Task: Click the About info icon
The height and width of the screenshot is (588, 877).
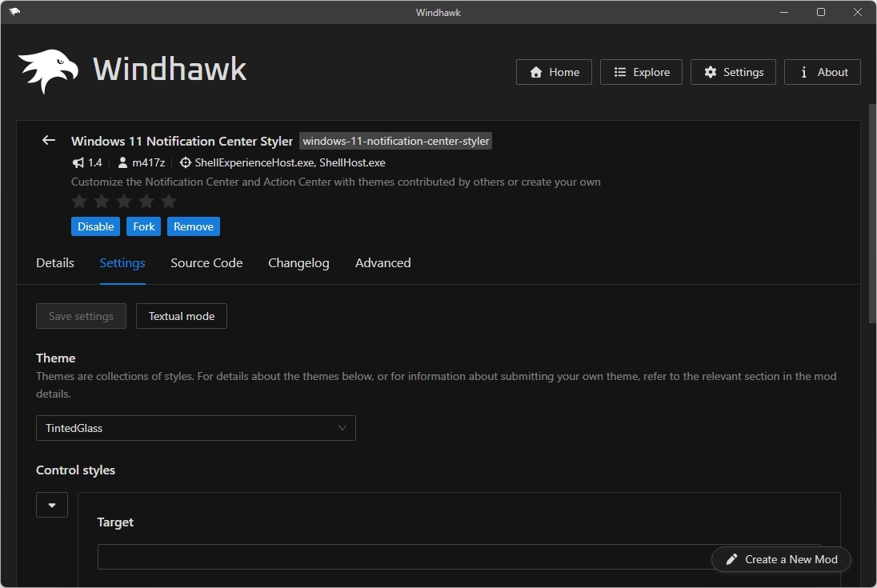Action: [x=803, y=72]
